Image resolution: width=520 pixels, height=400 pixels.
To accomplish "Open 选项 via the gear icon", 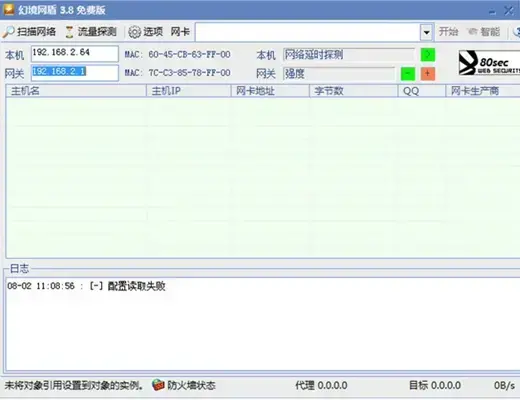I will coord(135,32).
